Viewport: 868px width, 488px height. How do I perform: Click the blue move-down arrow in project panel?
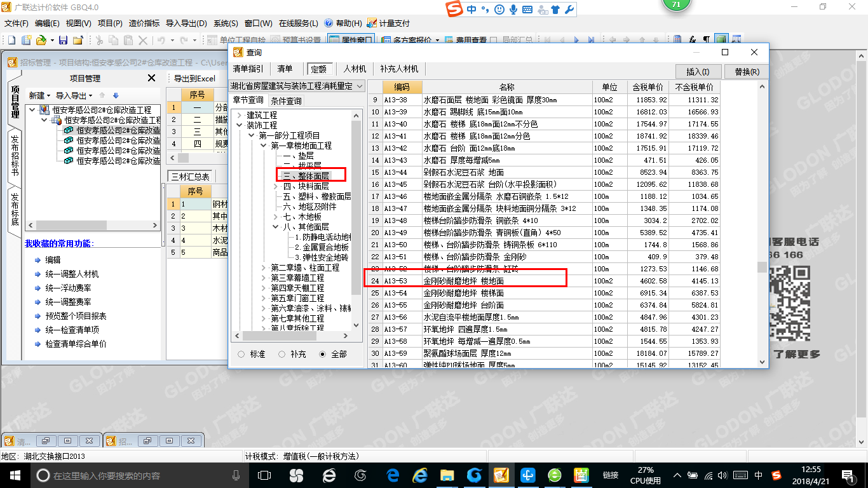point(116,95)
